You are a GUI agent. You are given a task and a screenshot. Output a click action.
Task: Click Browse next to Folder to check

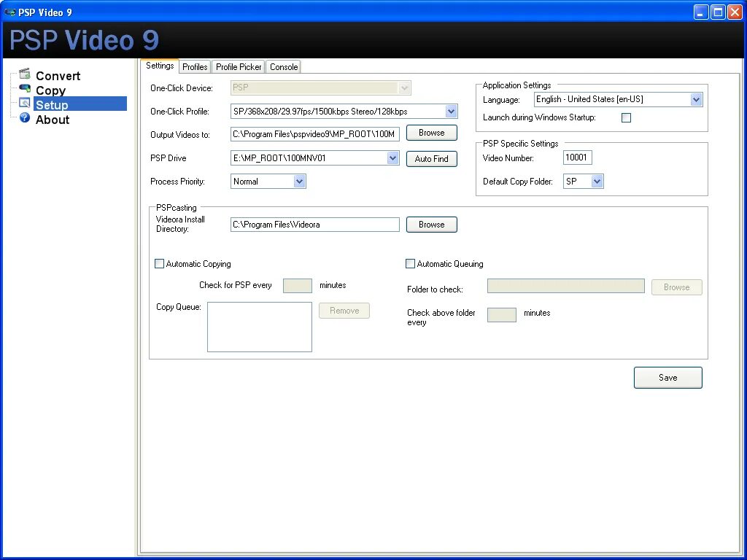(x=677, y=287)
